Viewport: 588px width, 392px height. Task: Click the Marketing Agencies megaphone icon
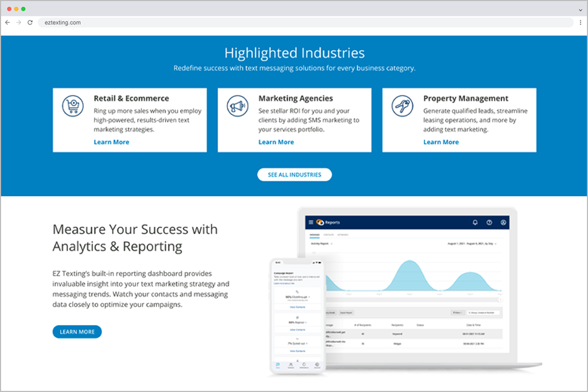(238, 106)
